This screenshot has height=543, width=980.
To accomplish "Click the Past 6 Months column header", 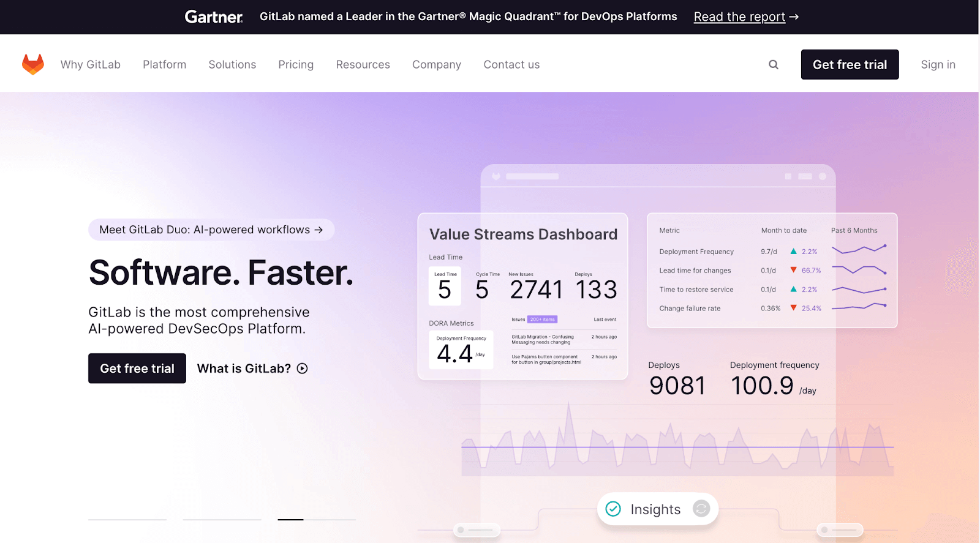I will pyautogui.click(x=854, y=231).
